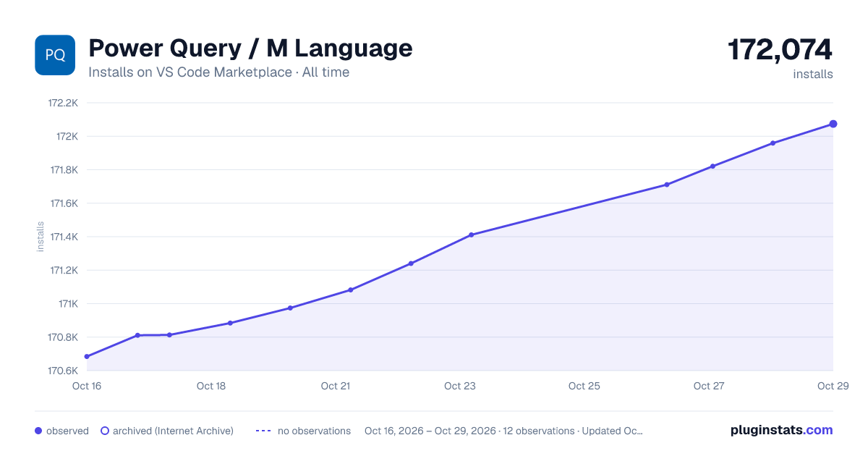The height and width of the screenshot is (456, 868).
Task: Select the data point on Oct 27
Action: [x=712, y=166]
